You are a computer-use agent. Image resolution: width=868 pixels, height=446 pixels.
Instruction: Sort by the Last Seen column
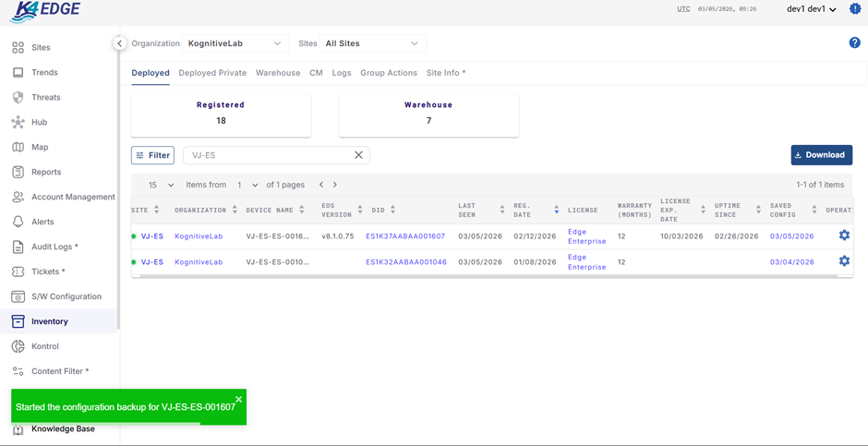coord(501,211)
